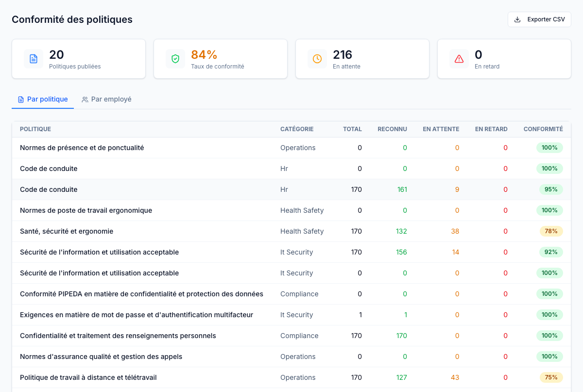This screenshot has height=392, width=583.
Task: Select Normes d'assurance qualité et gestion des appels
Action: (x=291, y=357)
